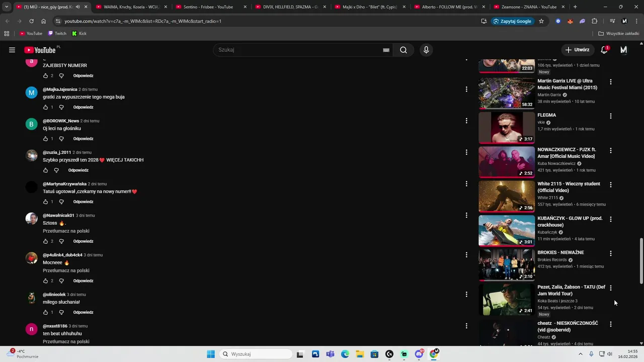This screenshot has width=644, height=362.
Task: Open the Wszystkie zakładki bookmarks folder
Action: pyautogui.click(x=618, y=33)
